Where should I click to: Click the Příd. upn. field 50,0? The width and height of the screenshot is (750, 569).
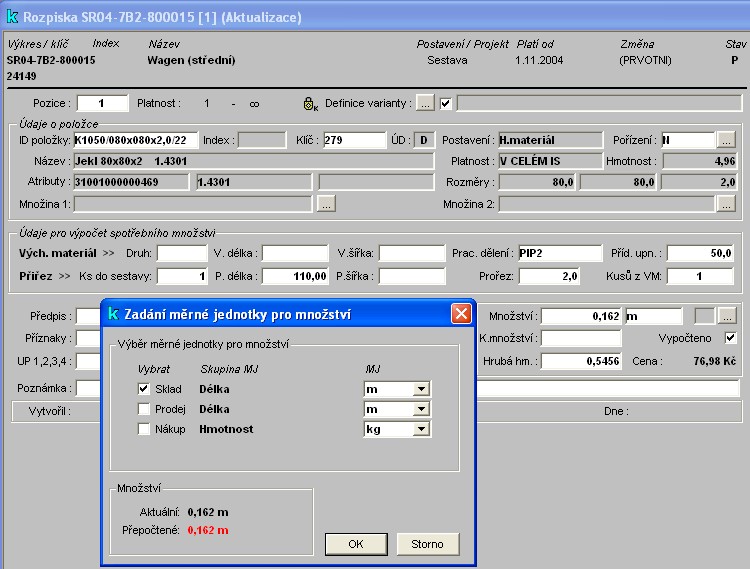pyautogui.click(x=700, y=253)
